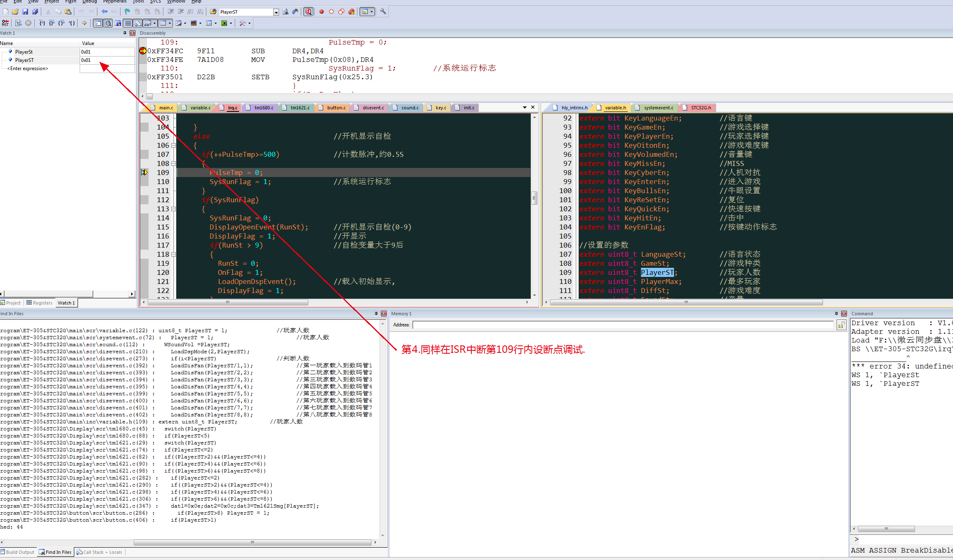Show next statement yellow arrow
Viewport: 953px width, 560px height.
point(85,23)
